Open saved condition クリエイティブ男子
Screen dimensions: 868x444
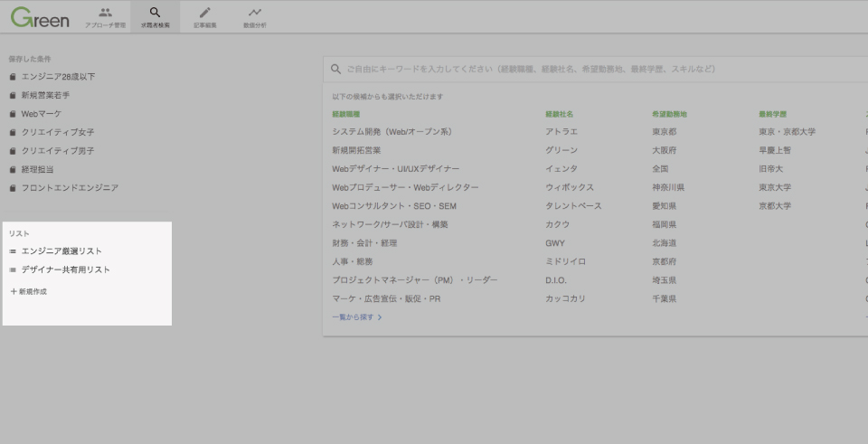point(58,151)
